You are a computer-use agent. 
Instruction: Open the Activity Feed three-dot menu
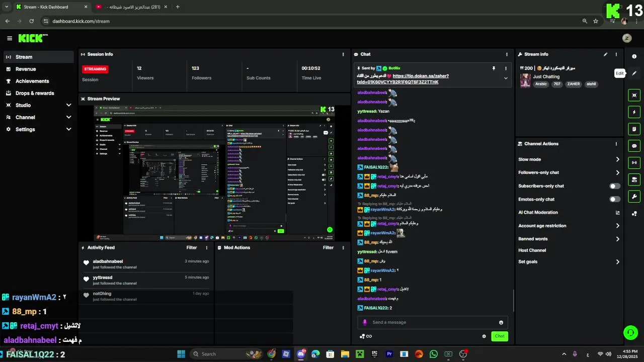pos(206,248)
